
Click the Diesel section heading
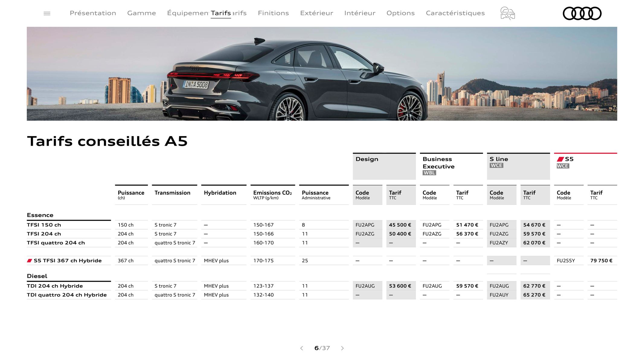[37, 276]
